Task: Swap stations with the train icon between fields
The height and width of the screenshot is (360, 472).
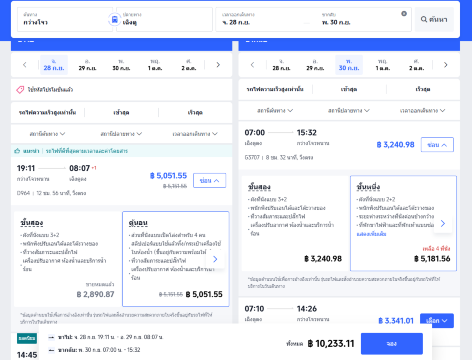Action: 114,19
